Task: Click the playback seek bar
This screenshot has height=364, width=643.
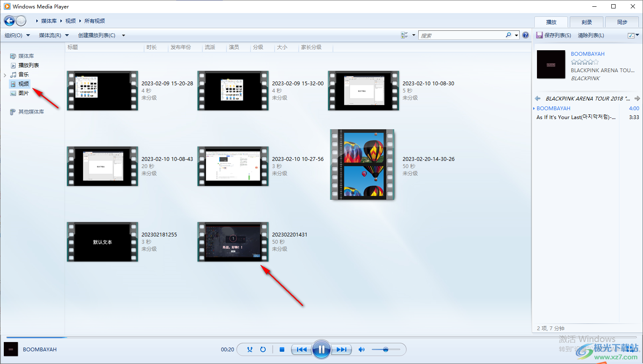Action: point(321,337)
